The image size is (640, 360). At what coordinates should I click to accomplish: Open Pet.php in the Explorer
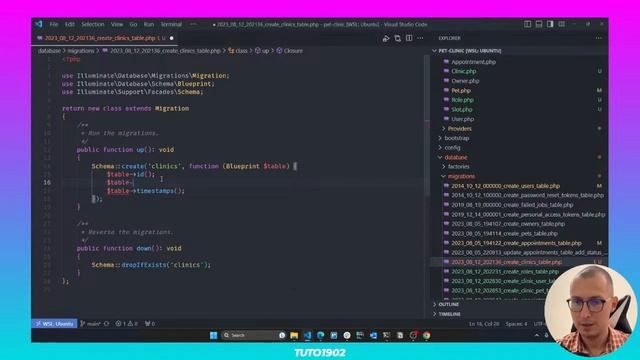coord(461,91)
